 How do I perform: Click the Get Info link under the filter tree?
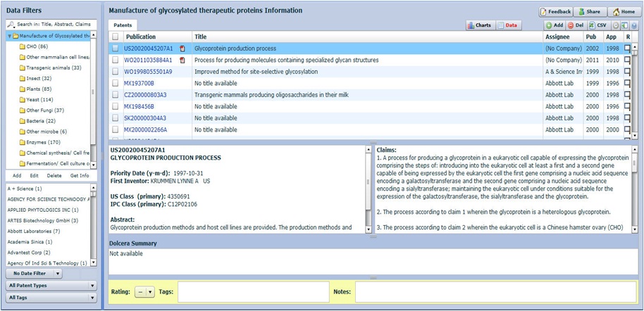(80, 175)
